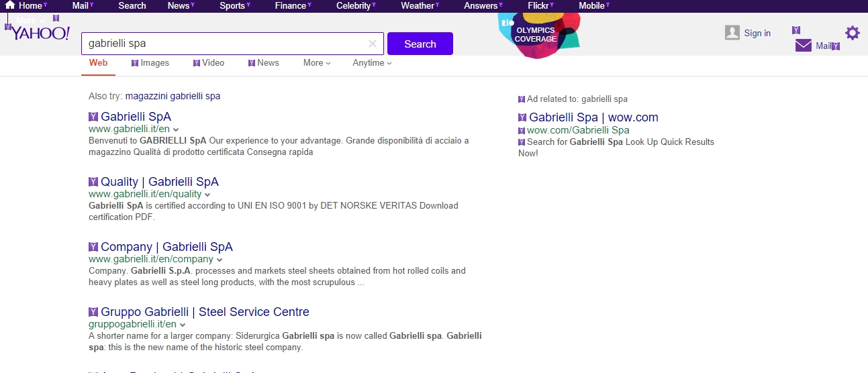
Task: Open Search in the top navigation bar
Action: [x=132, y=5]
